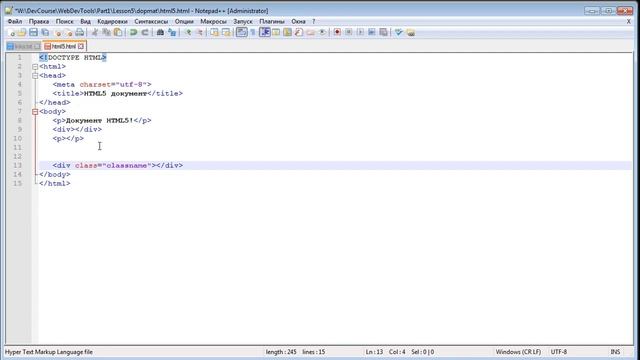Toggle file monitoring eye icon
This screenshot has width=640, height=360.
[322, 32]
